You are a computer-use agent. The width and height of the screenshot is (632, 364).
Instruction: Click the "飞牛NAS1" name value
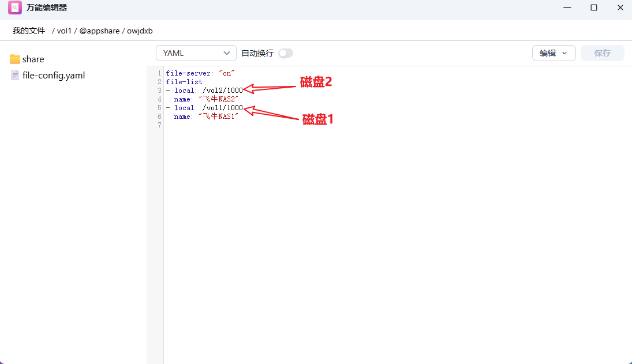click(219, 117)
